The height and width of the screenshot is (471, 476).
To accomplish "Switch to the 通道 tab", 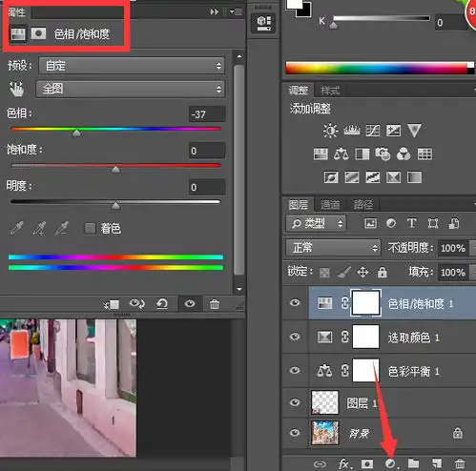I will pyautogui.click(x=330, y=205).
